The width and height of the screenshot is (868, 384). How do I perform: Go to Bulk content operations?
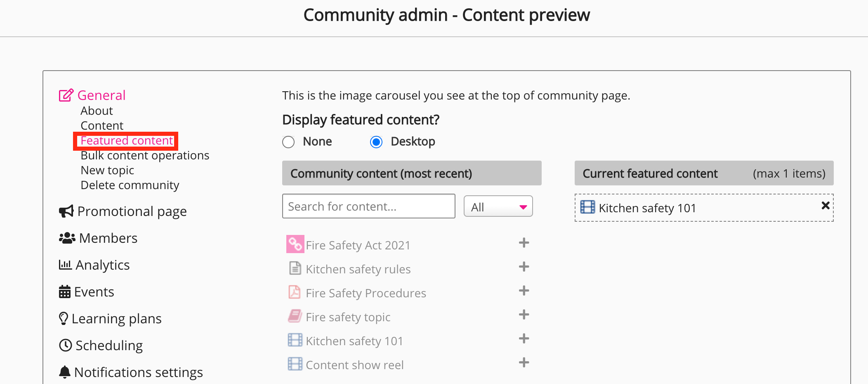[145, 156]
